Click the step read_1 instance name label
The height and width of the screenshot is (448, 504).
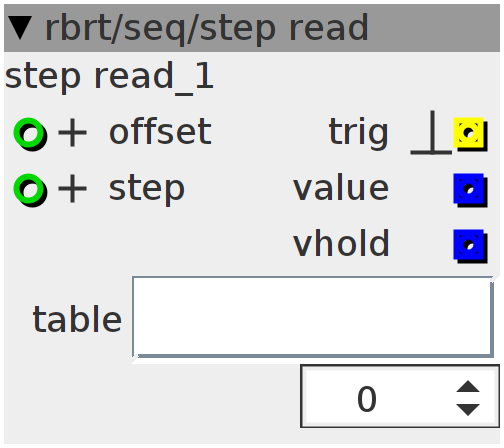[109, 78]
